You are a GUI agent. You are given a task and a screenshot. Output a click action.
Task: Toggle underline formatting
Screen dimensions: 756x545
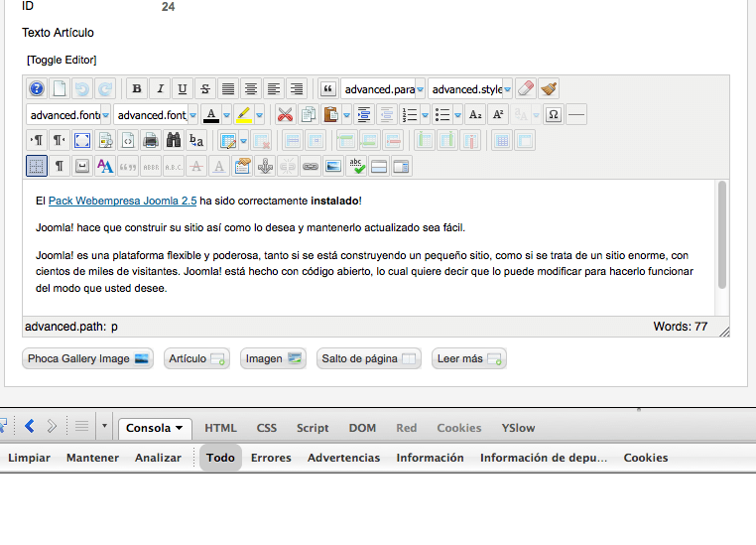[x=183, y=88]
